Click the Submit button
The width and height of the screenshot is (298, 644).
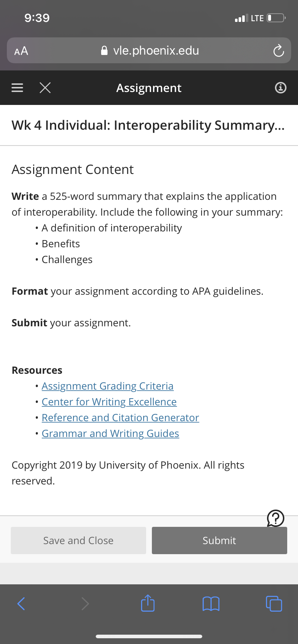[220, 540]
